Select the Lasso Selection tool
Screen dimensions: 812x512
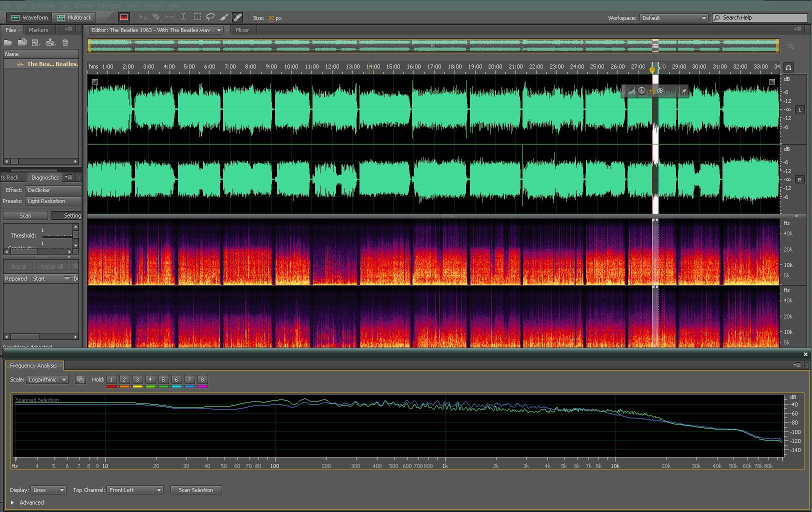[210, 17]
